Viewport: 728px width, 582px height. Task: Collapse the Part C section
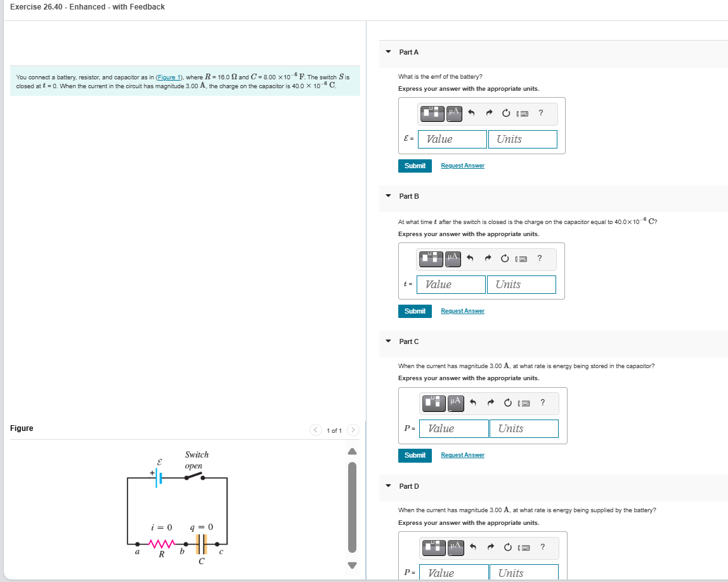point(387,341)
